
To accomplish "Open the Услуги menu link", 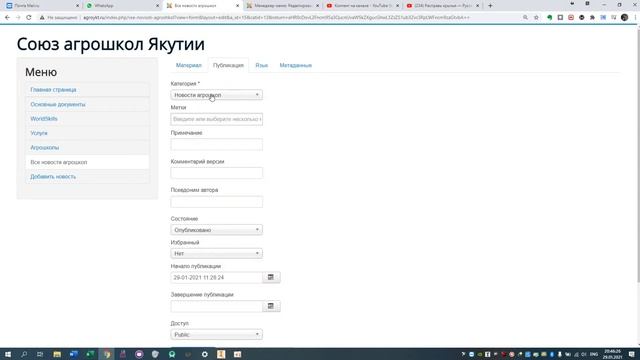I will click(39, 133).
